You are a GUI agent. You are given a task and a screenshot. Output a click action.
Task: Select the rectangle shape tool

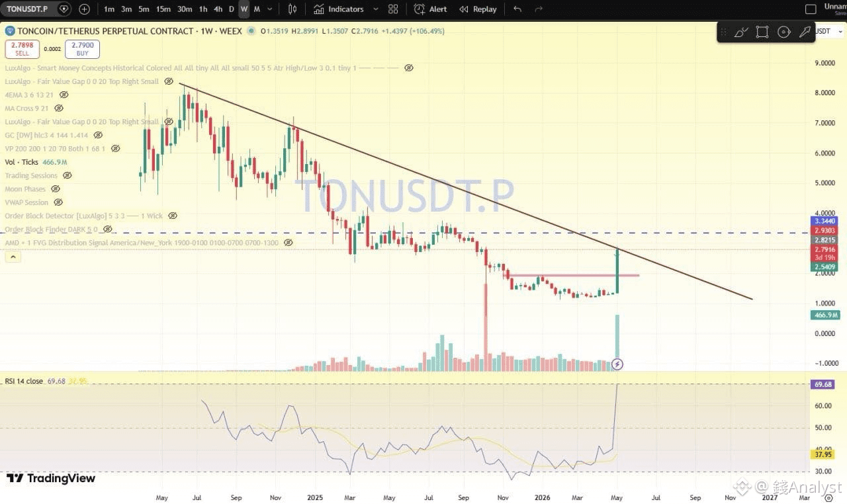pyautogui.click(x=762, y=32)
